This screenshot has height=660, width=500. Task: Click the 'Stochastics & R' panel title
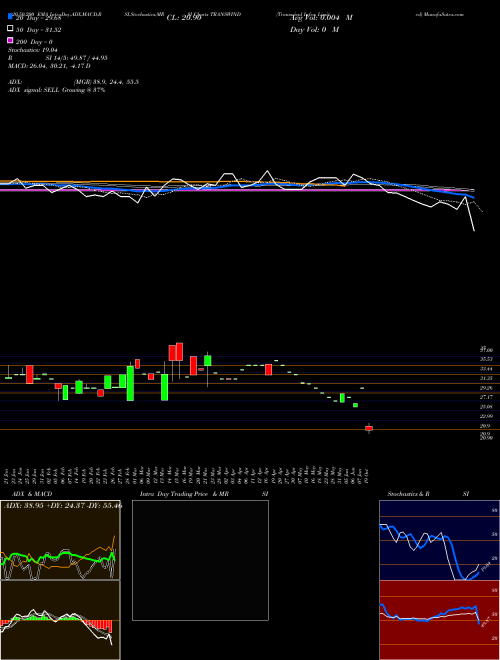[409, 494]
